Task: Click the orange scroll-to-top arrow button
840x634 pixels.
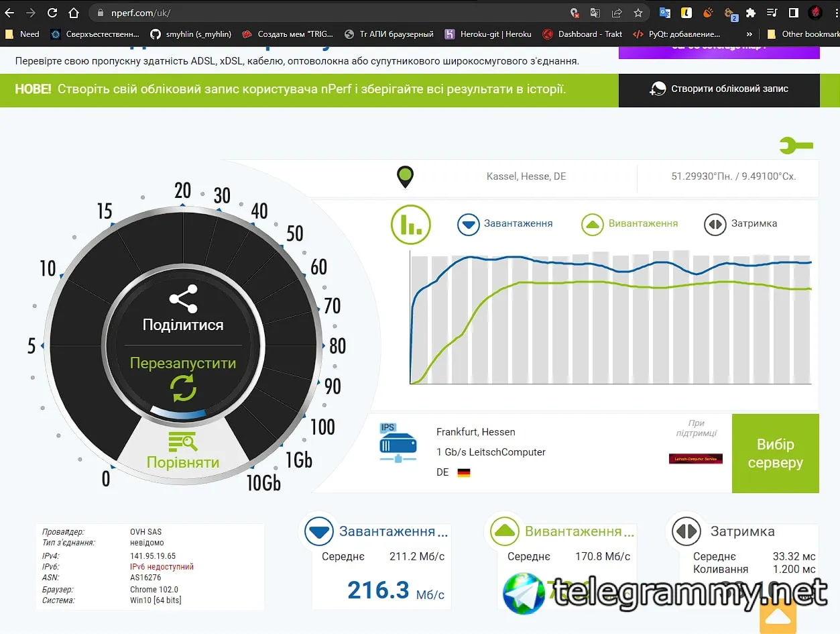Action: point(778,616)
